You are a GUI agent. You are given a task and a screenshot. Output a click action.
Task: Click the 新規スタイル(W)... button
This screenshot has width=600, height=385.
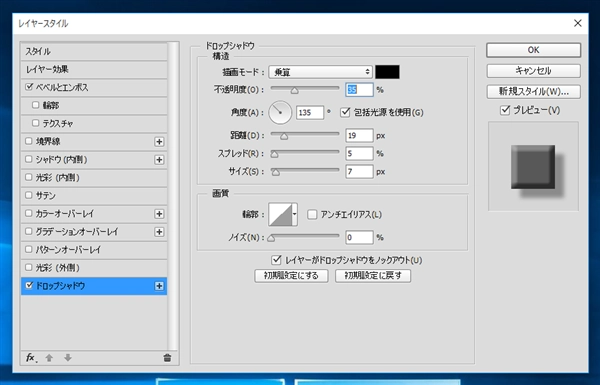coord(533,91)
